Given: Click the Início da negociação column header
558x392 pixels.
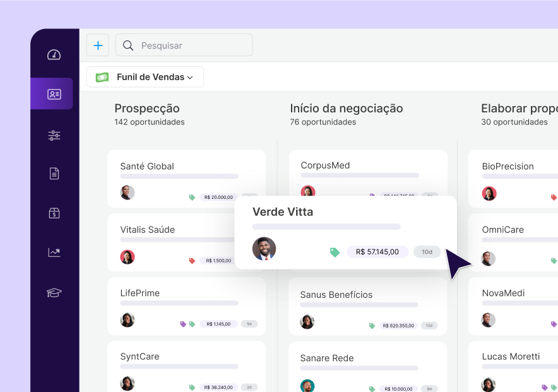Looking at the screenshot, I should click(x=347, y=108).
